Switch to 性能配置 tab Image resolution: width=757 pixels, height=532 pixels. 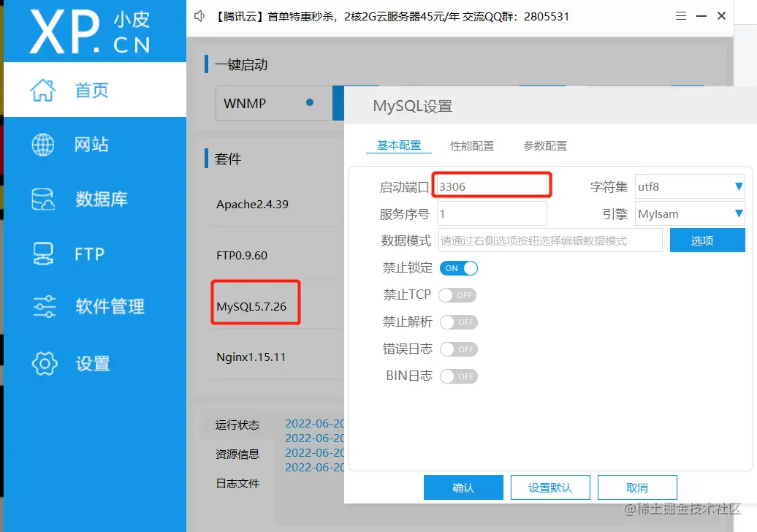(x=472, y=146)
